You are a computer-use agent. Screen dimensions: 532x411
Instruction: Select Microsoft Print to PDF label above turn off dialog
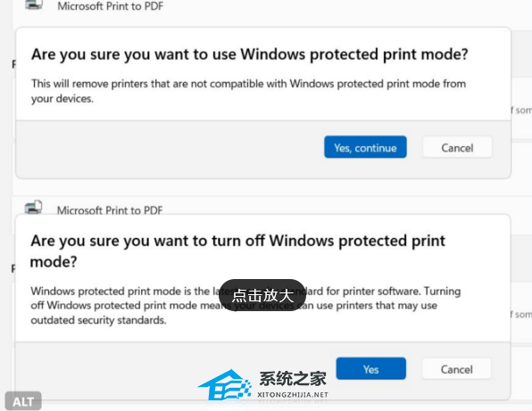click(x=110, y=210)
